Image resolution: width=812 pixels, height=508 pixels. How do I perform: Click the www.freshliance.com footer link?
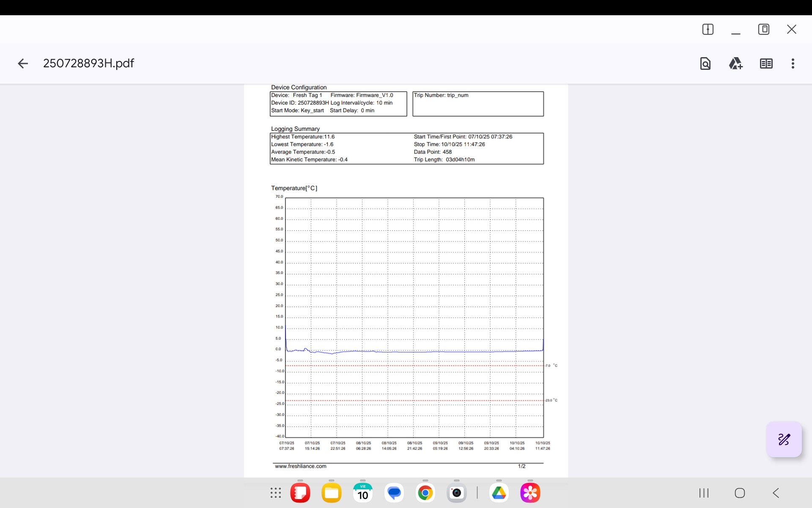click(x=301, y=466)
